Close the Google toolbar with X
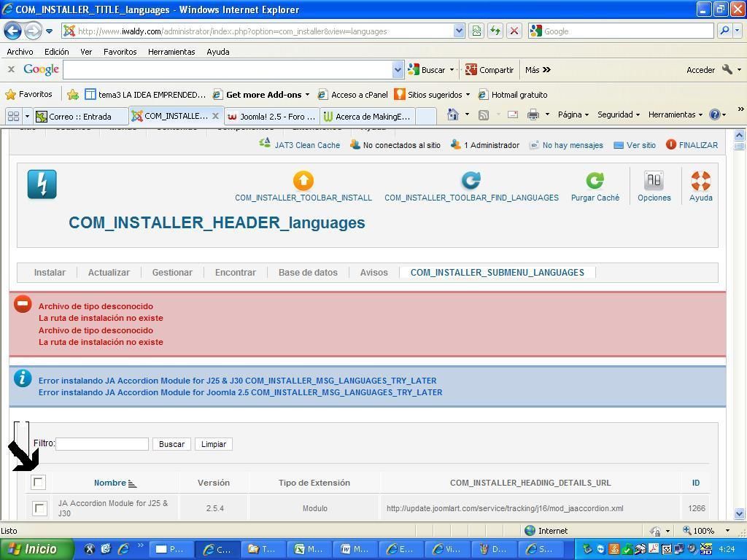Viewport: 747px width, 560px height. (x=11, y=69)
